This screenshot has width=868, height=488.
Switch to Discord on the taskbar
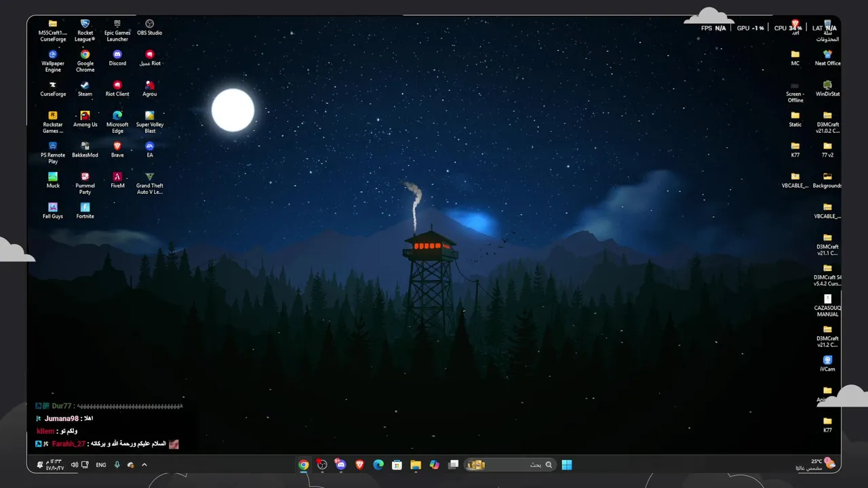click(340, 465)
